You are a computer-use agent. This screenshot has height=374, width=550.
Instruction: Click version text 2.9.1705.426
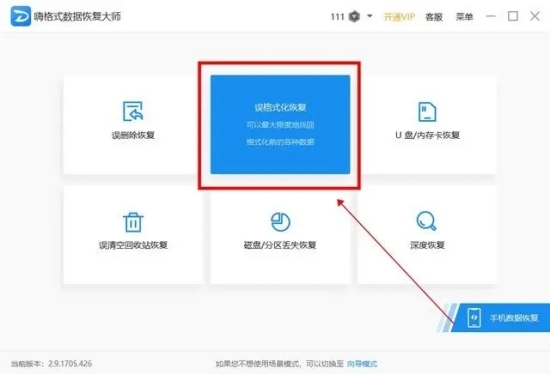70,363
